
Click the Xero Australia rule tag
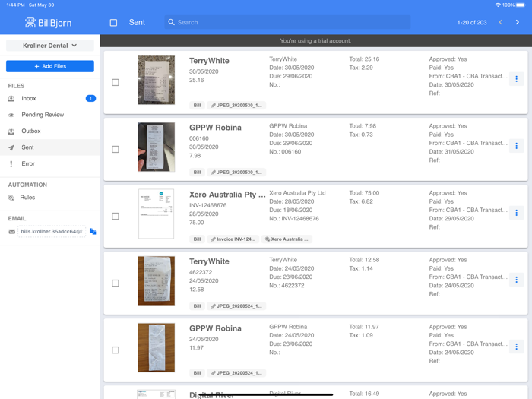click(287, 239)
